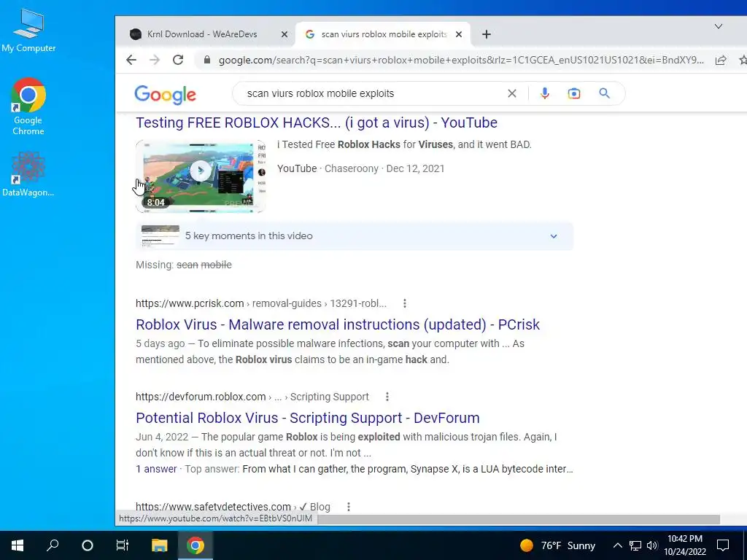Click the address bar URL

[x=461, y=60]
